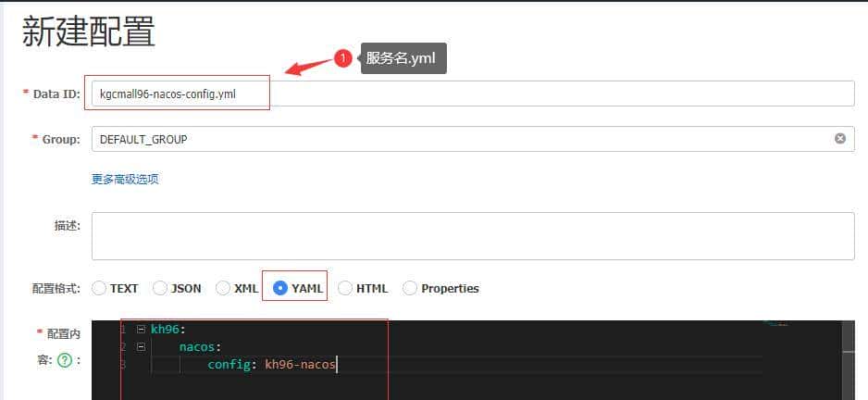Click inside the 描述 text area

472,236
